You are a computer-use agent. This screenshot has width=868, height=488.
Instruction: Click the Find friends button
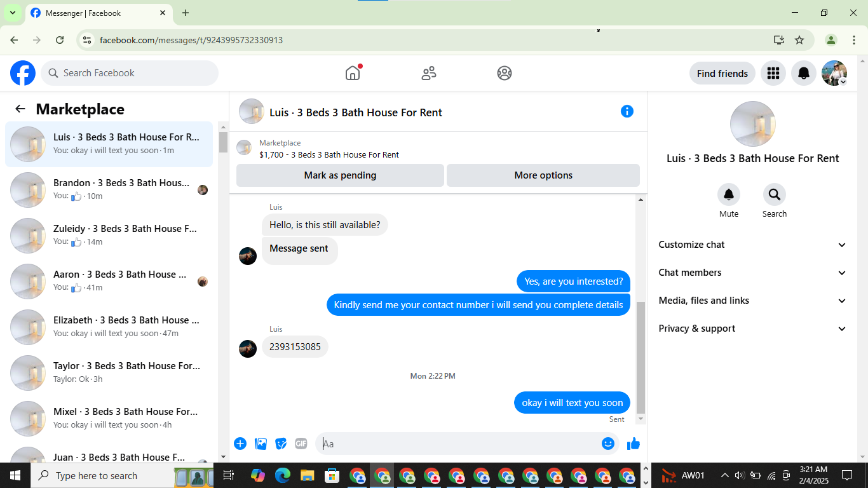(x=722, y=74)
